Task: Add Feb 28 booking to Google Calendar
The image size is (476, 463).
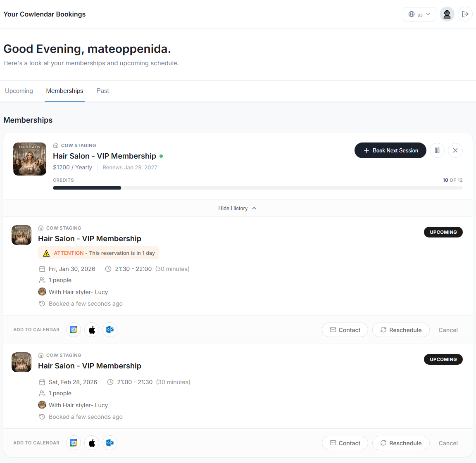Action: click(x=74, y=443)
